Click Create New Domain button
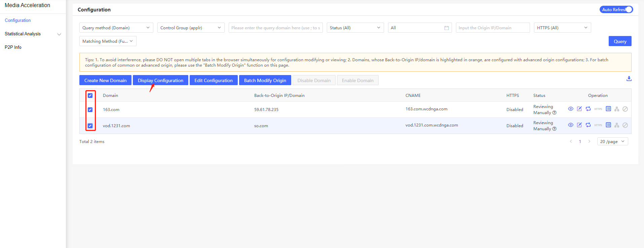Image resolution: width=644 pixels, height=248 pixels. (x=106, y=80)
